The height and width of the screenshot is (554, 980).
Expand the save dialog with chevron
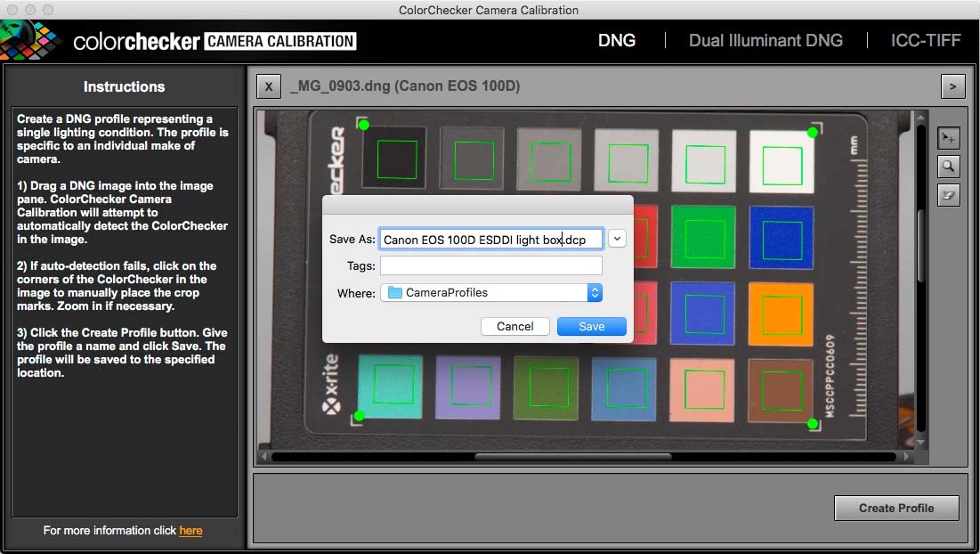pyautogui.click(x=617, y=239)
